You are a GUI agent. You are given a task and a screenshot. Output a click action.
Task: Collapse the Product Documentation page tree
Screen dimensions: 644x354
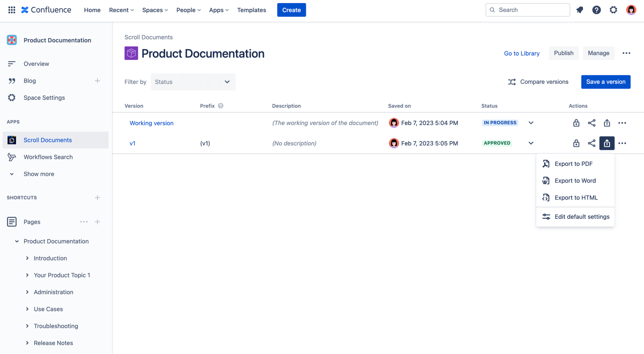17,241
